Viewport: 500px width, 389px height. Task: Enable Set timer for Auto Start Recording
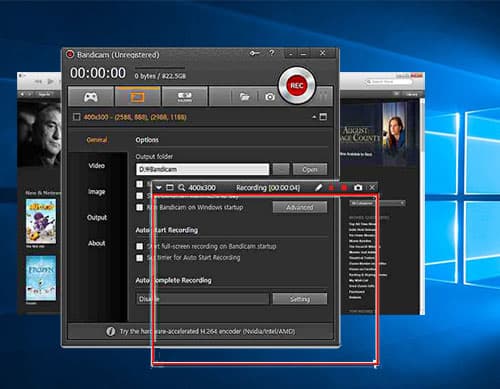tap(140, 258)
